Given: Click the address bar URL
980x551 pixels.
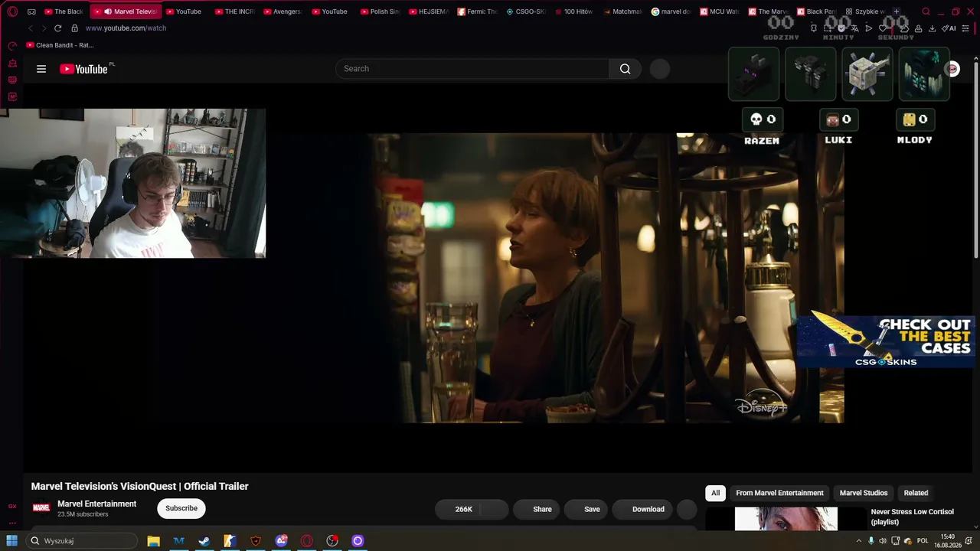Looking at the screenshot, I should [126, 28].
